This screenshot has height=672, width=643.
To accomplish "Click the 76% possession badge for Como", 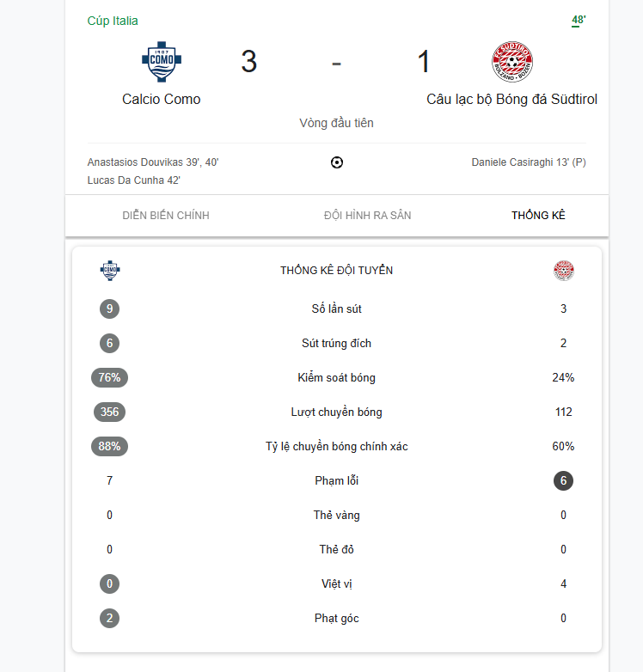I will point(109,377).
